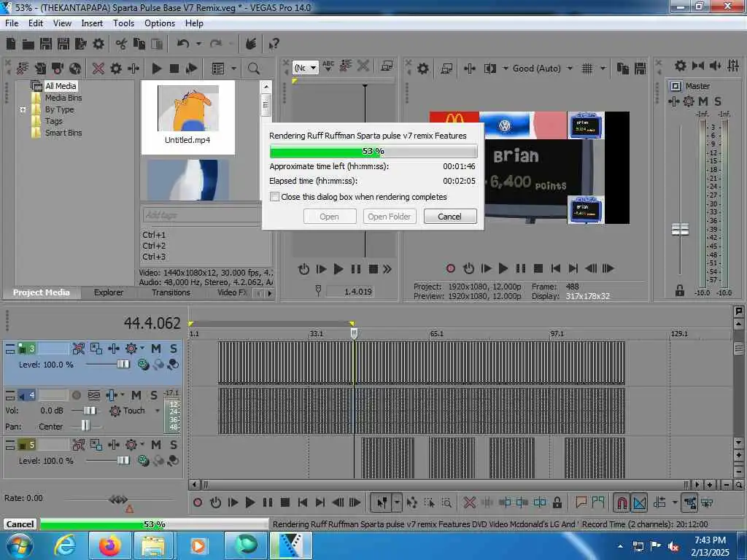The height and width of the screenshot is (560, 747).
Task: Click Save snapshot to file icon in preview
Action: [x=640, y=69]
